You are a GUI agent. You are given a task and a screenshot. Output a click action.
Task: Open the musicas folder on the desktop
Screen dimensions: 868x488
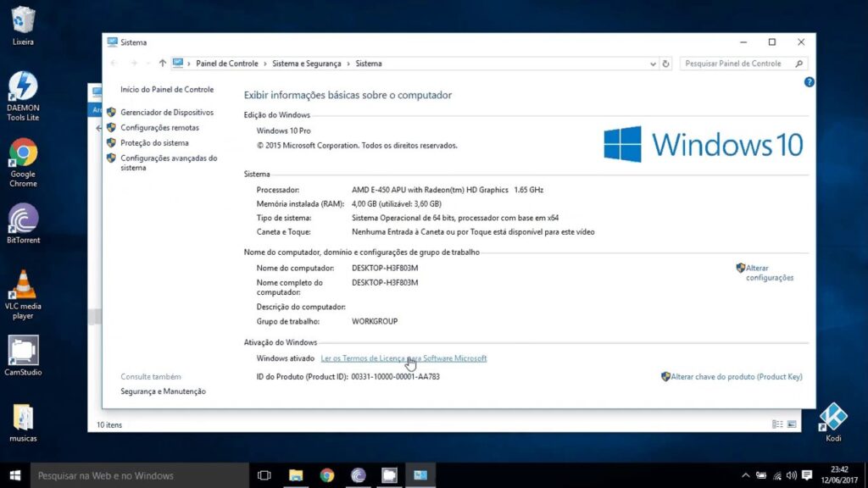point(23,422)
